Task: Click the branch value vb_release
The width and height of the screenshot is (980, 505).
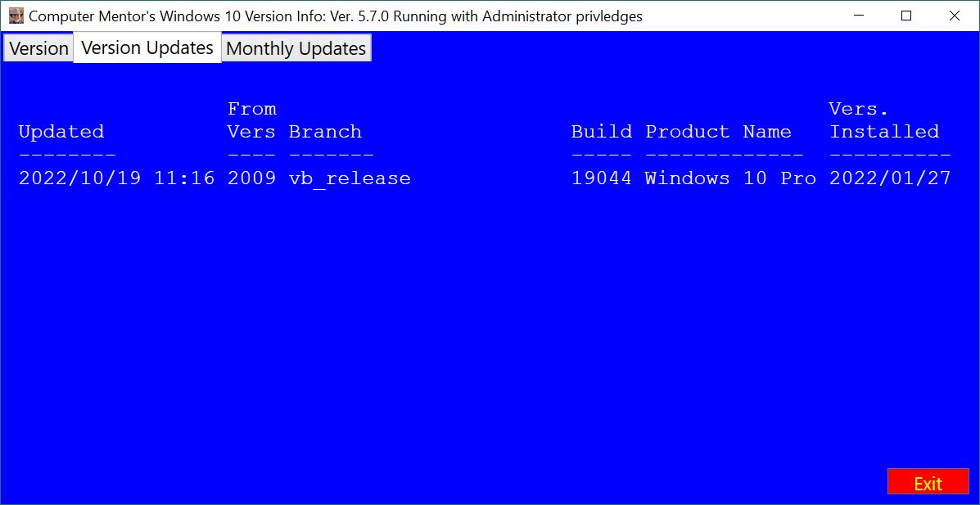Action: tap(350, 179)
